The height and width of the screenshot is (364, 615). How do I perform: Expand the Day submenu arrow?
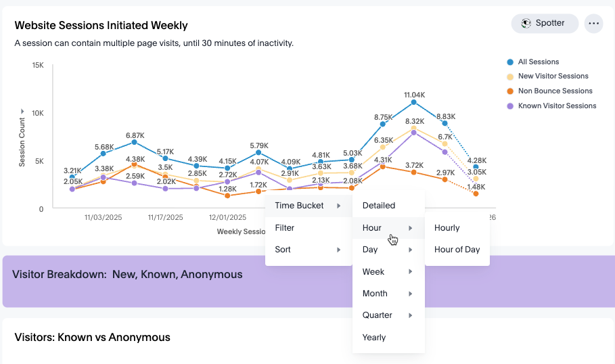(410, 250)
